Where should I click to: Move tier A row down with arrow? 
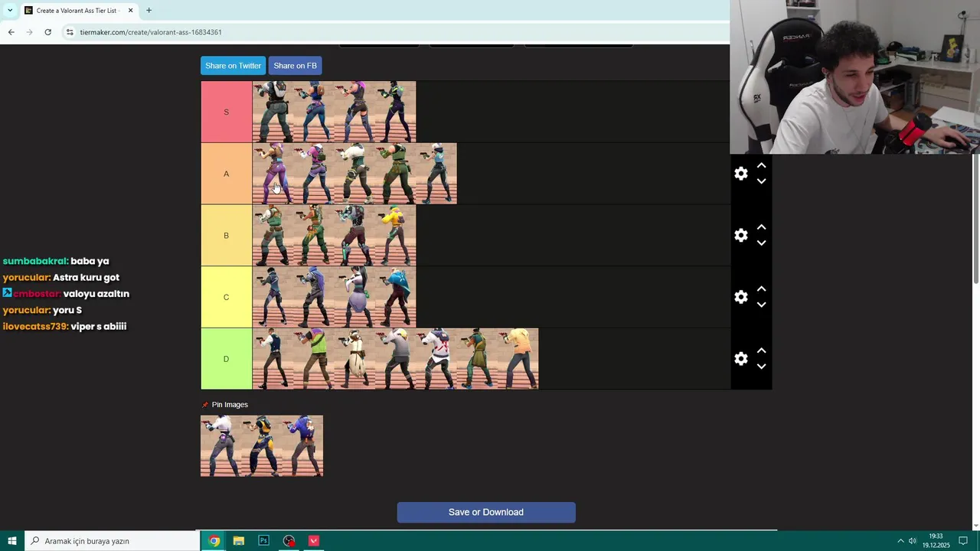point(761,181)
